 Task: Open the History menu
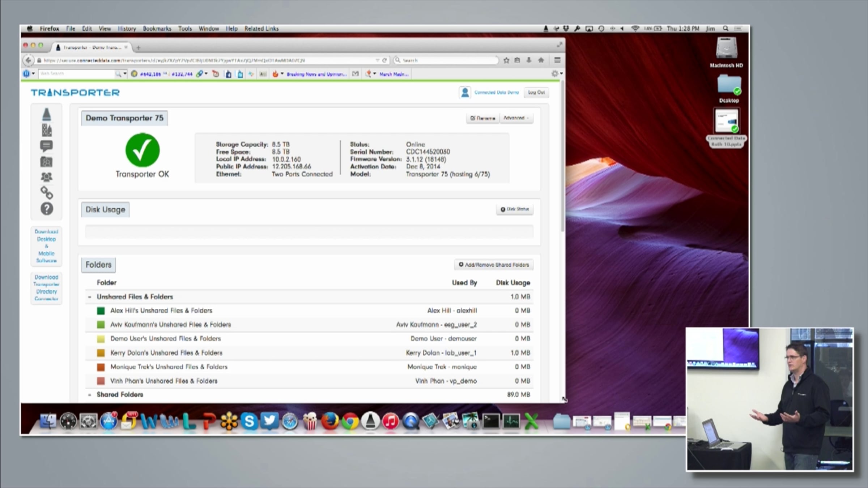tap(127, 29)
